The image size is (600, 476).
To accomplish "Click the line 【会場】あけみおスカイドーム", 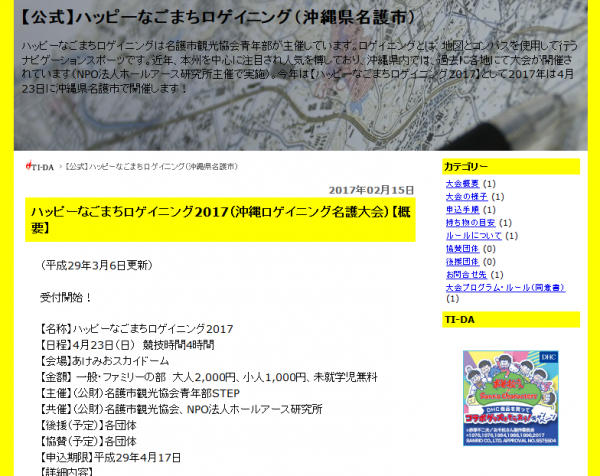I will pos(104,361).
